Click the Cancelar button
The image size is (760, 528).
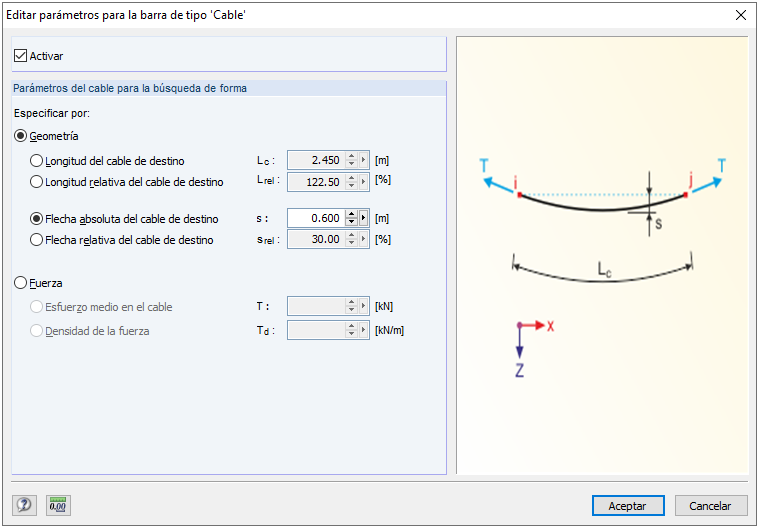click(x=710, y=506)
